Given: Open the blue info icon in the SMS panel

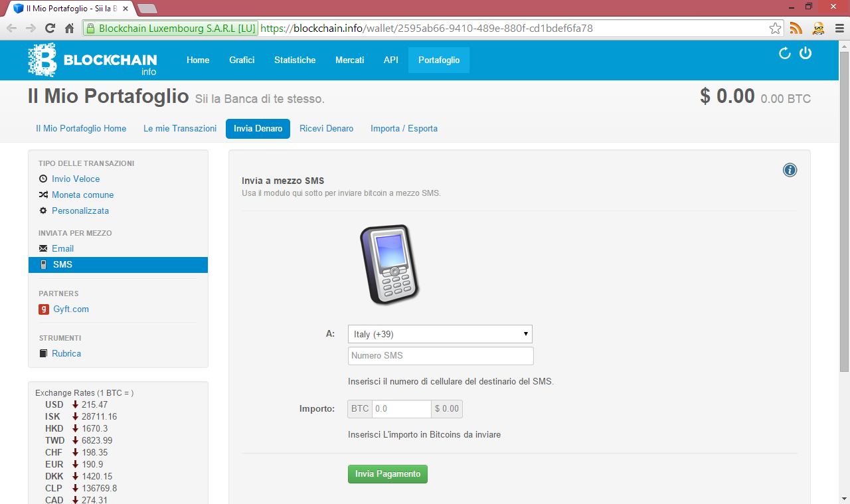Looking at the screenshot, I should click(x=790, y=170).
